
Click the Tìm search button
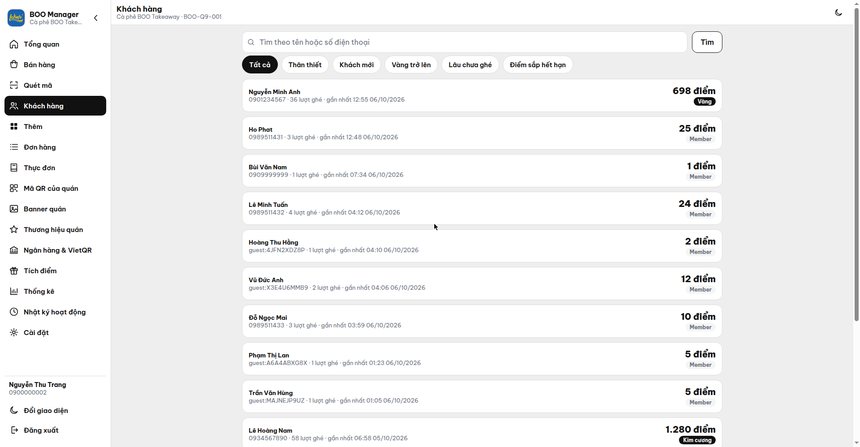(707, 42)
